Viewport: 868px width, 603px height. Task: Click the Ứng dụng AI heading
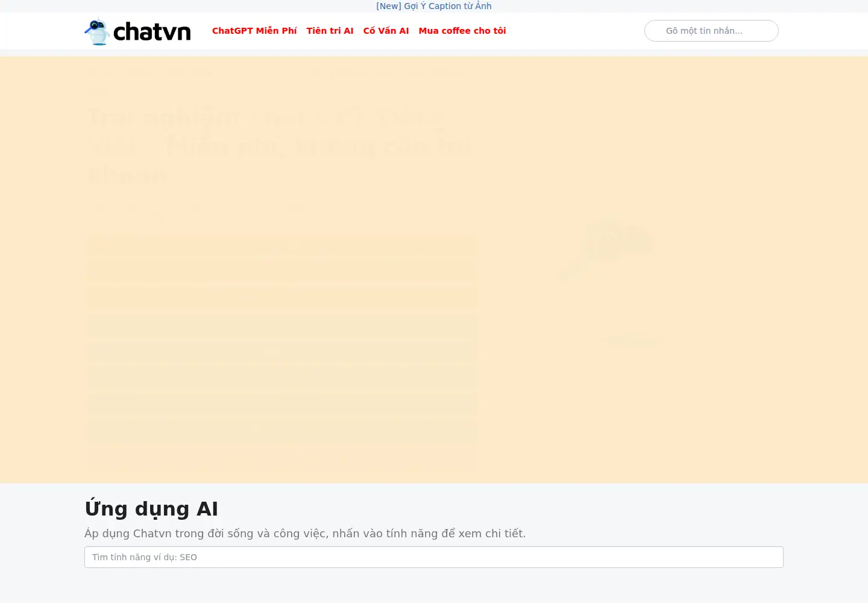click(151, 509)
